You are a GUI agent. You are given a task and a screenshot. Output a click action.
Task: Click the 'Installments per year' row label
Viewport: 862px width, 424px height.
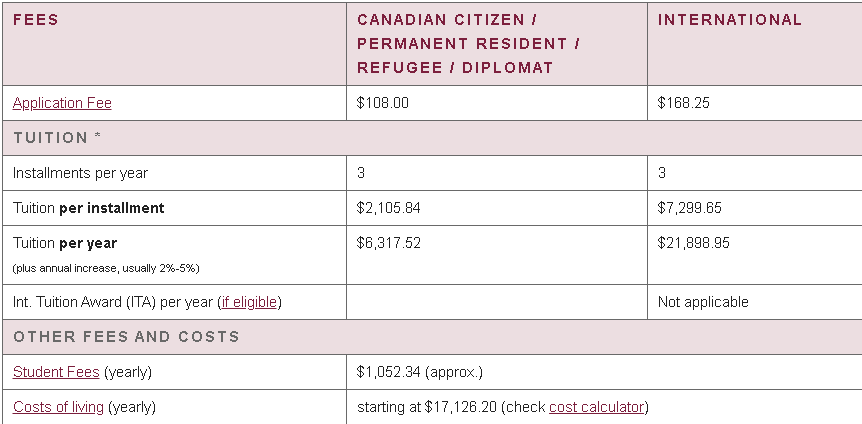80,173
